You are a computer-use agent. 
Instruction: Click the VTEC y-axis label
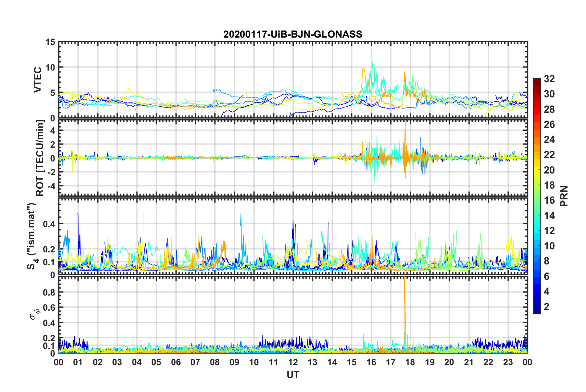(x=37, y=80)
